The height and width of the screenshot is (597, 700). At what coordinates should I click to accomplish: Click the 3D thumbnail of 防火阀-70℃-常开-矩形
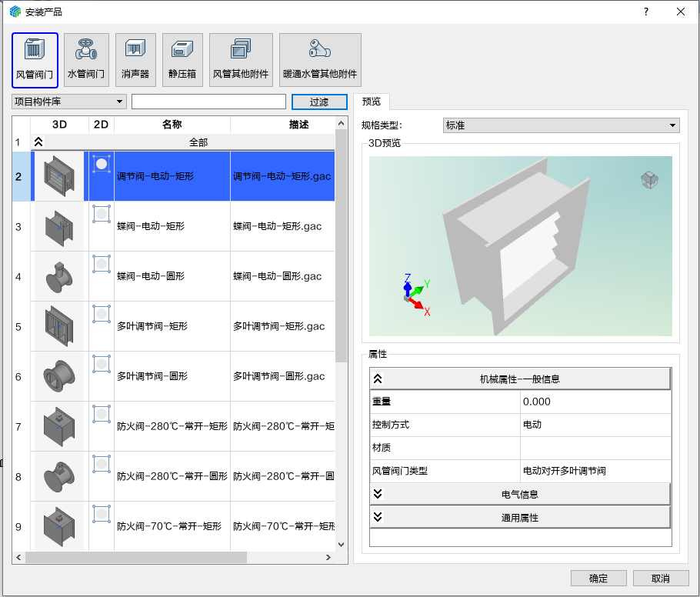coord(59,526)
